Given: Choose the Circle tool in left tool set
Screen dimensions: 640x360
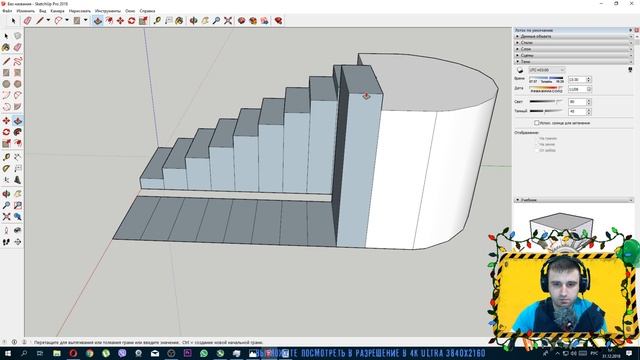Looking at the screenshot, I should coord(6,84).
